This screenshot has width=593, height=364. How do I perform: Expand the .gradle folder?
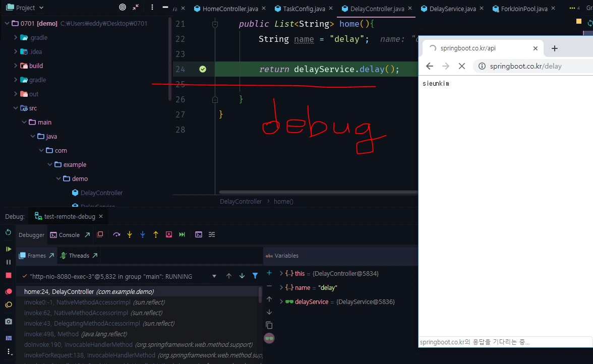tap(16, 37)
